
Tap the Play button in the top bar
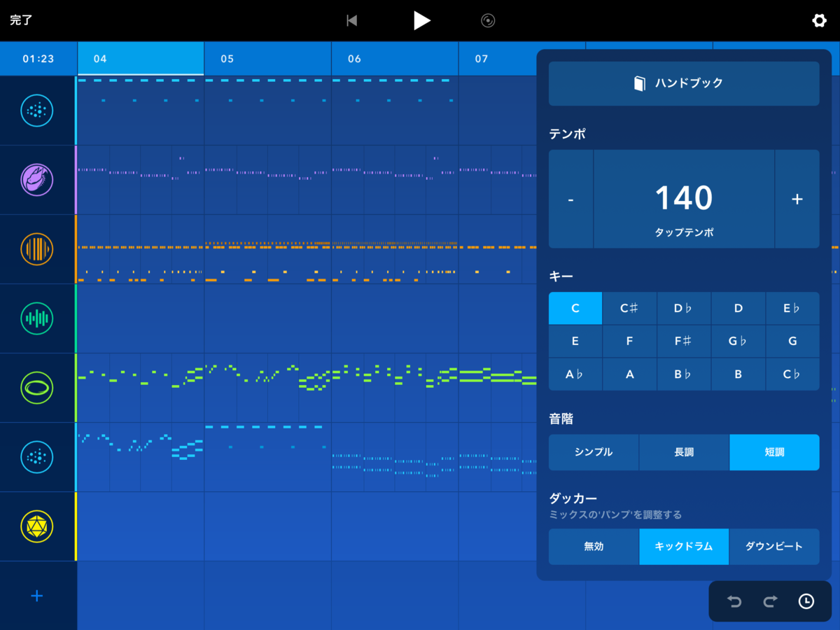tap(421, 20)
